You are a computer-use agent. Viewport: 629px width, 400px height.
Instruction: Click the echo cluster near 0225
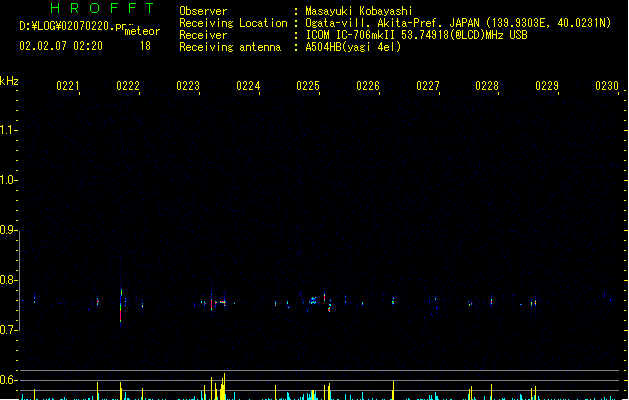click(312, 301)
